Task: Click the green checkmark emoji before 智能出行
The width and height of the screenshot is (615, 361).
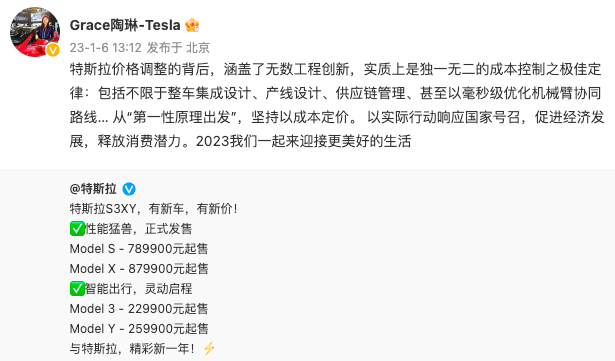Action: (77, 288)
